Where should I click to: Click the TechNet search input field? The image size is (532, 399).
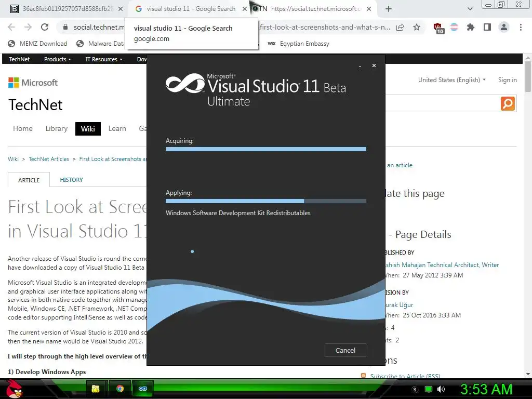click(x=443, y=103)
